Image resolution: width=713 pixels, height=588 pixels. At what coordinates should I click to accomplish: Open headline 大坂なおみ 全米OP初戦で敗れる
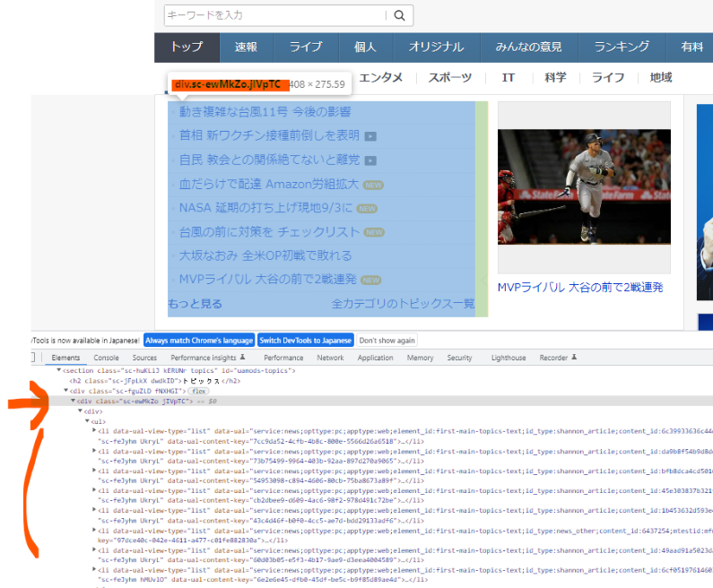click(x=265, y=255)
